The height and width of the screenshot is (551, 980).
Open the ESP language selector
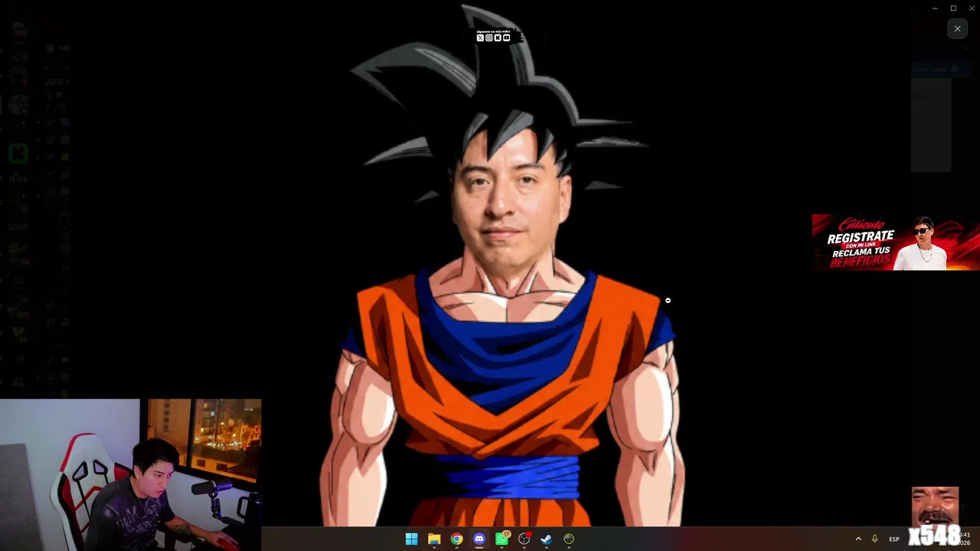[893, 539]
